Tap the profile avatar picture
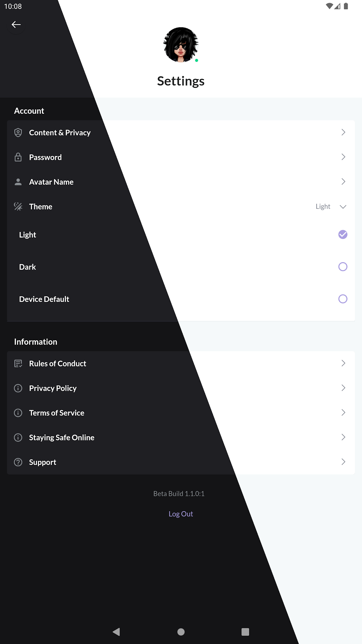362x644 pixels. pos(181,45)
